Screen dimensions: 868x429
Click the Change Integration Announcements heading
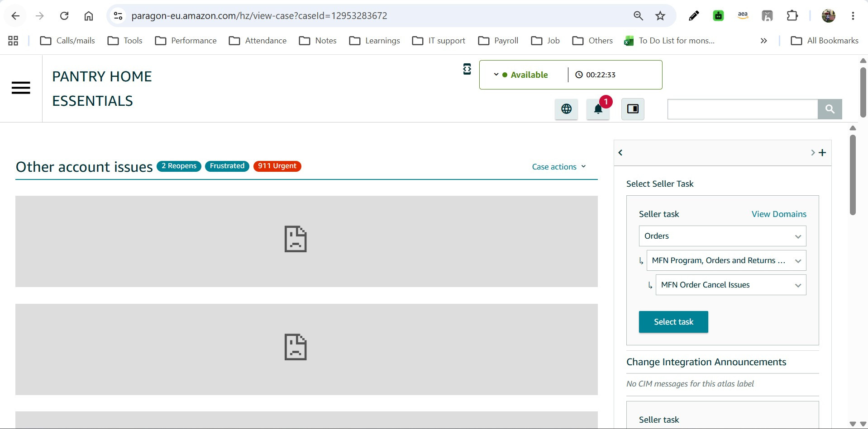[x=706, y=362]
